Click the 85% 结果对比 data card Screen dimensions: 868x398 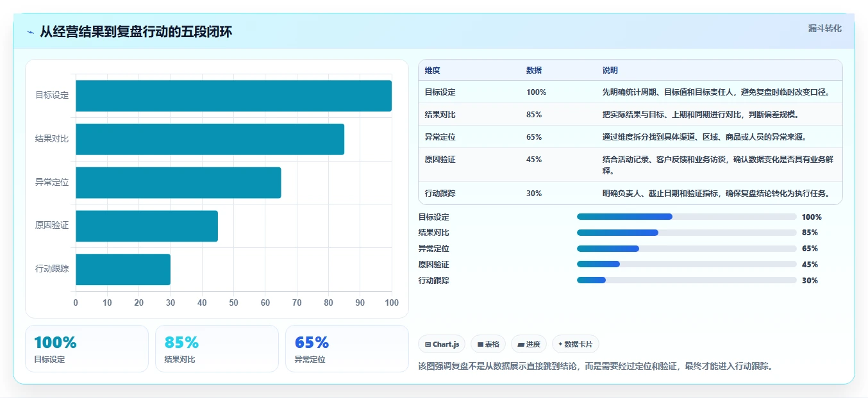point(217,349)
